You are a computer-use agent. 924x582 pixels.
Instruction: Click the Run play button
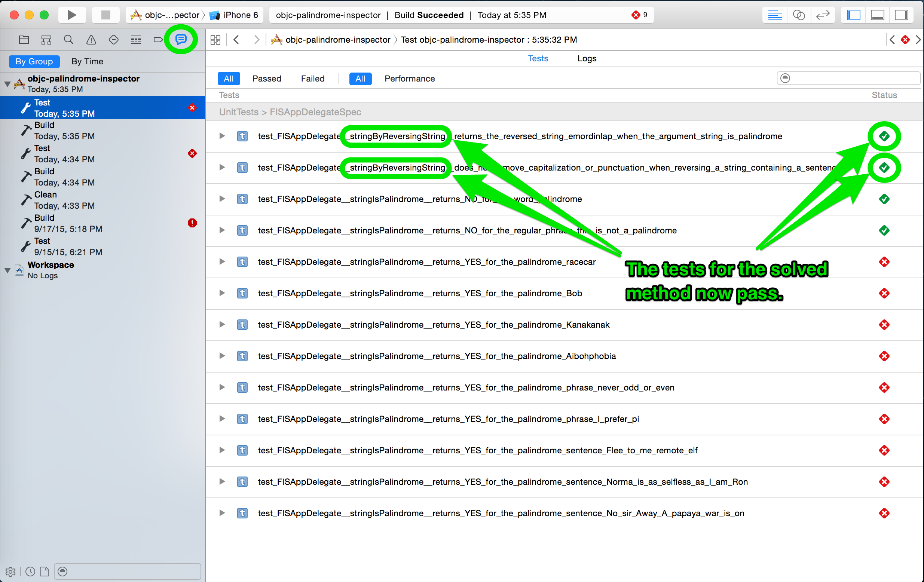71,15
